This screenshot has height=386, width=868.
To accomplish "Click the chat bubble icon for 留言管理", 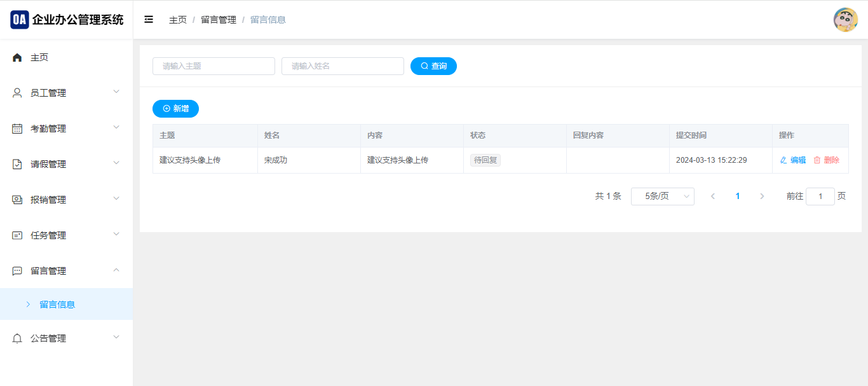I will pos(17,271).
